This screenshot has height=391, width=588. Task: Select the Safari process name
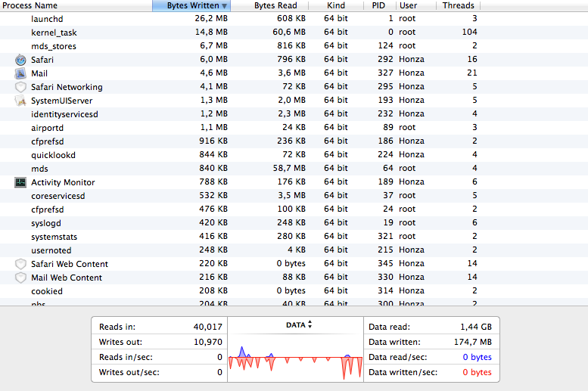click(x=42, y=60)
